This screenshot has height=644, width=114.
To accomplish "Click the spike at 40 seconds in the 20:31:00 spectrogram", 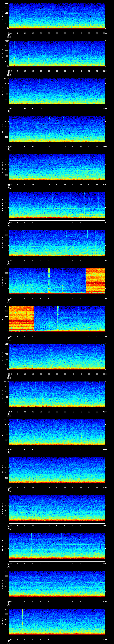I will tap(73, 91).
